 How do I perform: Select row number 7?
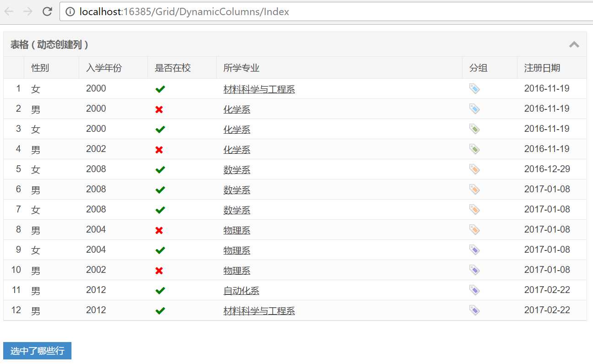(x=18, y=209)
